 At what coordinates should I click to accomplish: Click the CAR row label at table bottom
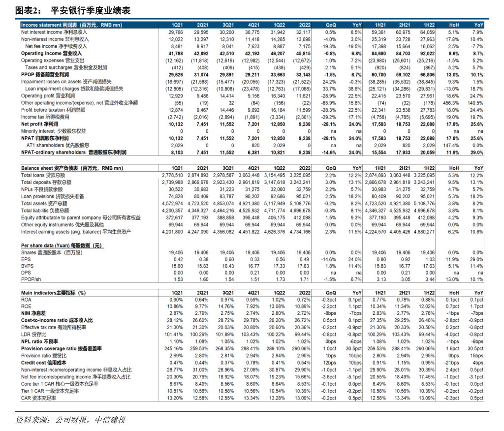pyautogui.click(x=38, y=398)
